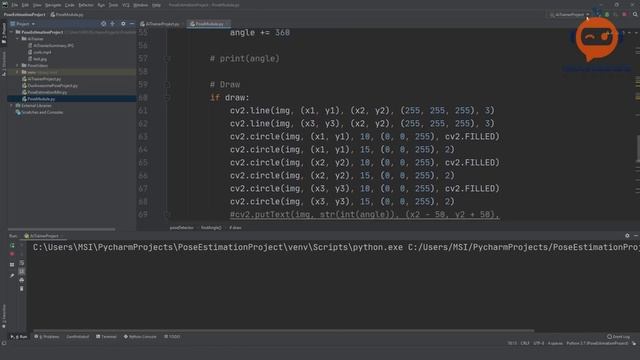Click the Python interpreter status bar entry
Image resolution: width=640 pixels, height=360 pixels.
[x=597, y=343]
